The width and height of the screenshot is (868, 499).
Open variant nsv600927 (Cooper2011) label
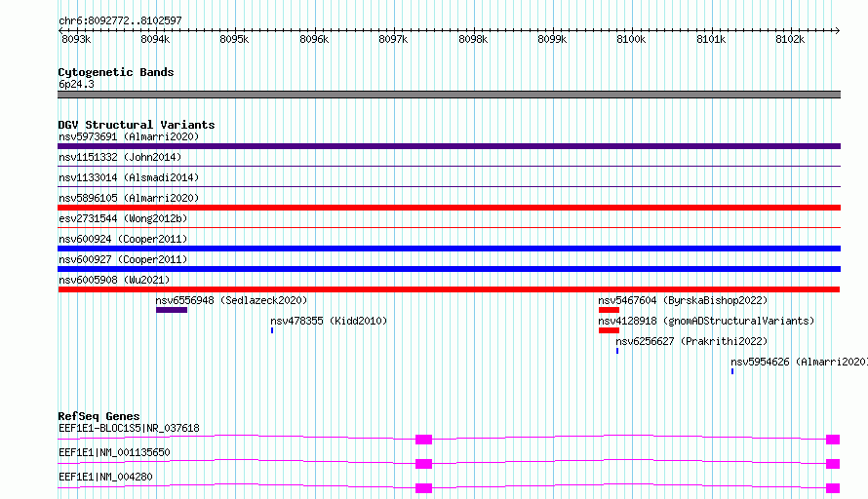point(123,259)
